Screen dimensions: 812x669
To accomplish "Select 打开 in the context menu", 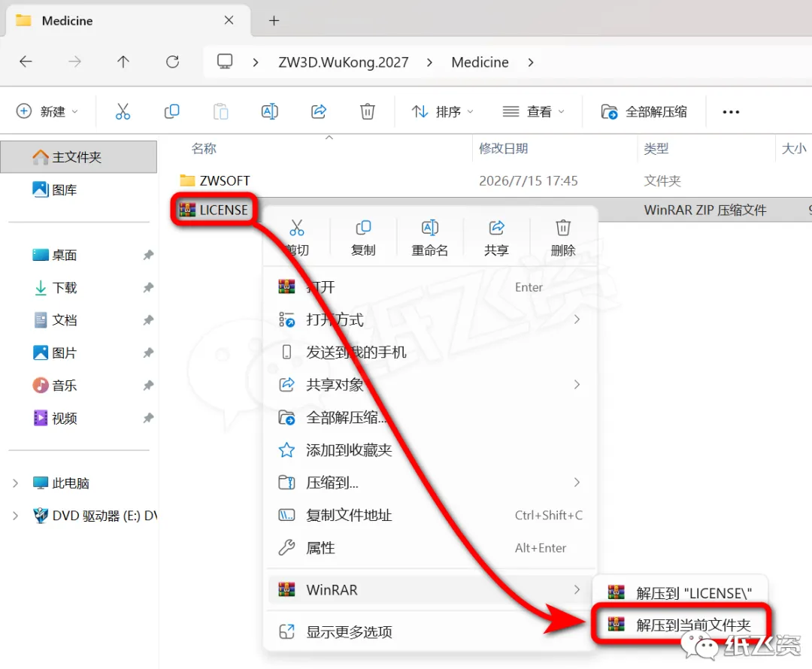I will 430,287.
